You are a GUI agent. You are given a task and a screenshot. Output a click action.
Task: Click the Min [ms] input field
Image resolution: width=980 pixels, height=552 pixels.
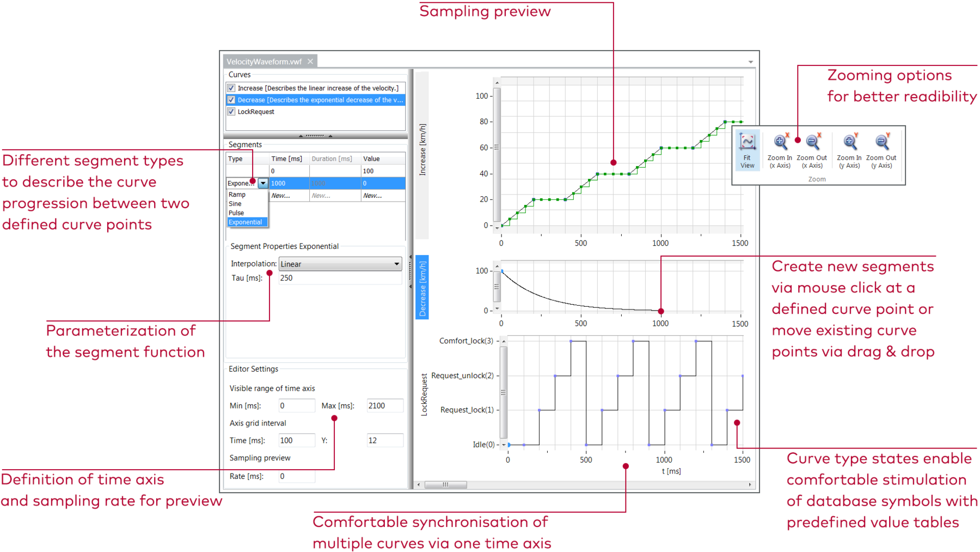(x=296, y=405)
